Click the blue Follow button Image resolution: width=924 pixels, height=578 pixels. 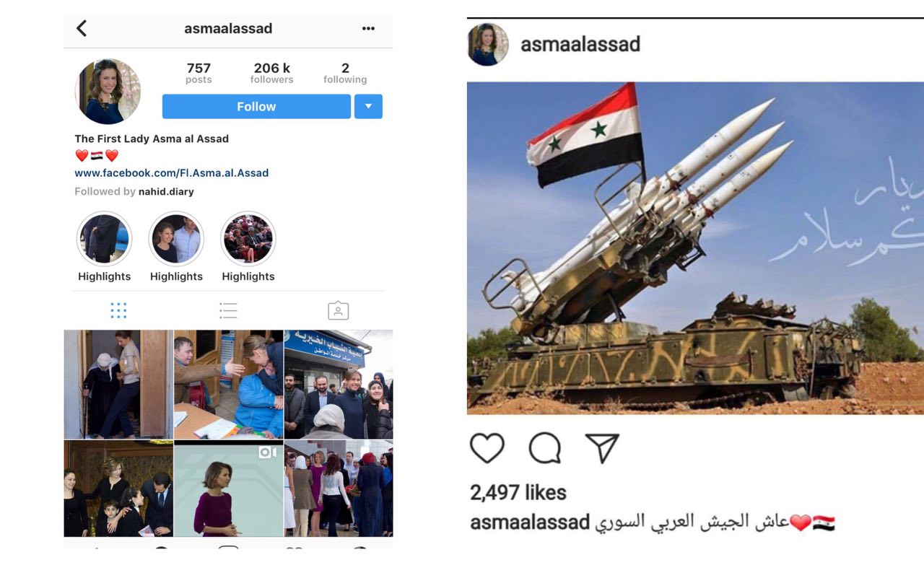pyautogui.click(x=256, y=106)
